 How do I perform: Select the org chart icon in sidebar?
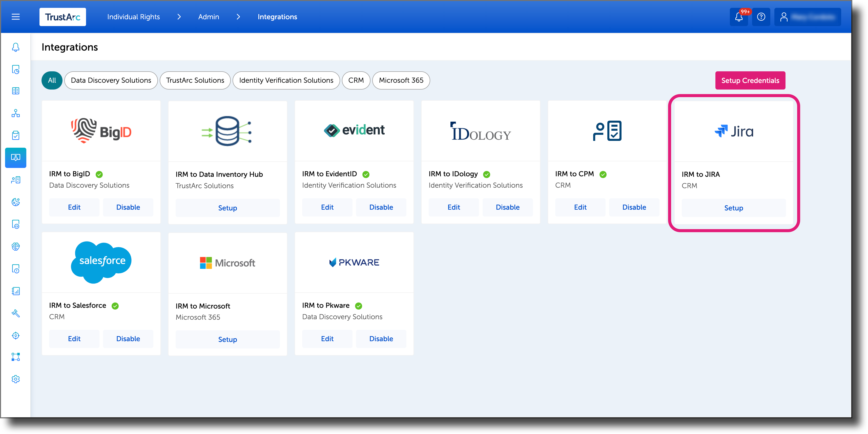coord(15,114)
